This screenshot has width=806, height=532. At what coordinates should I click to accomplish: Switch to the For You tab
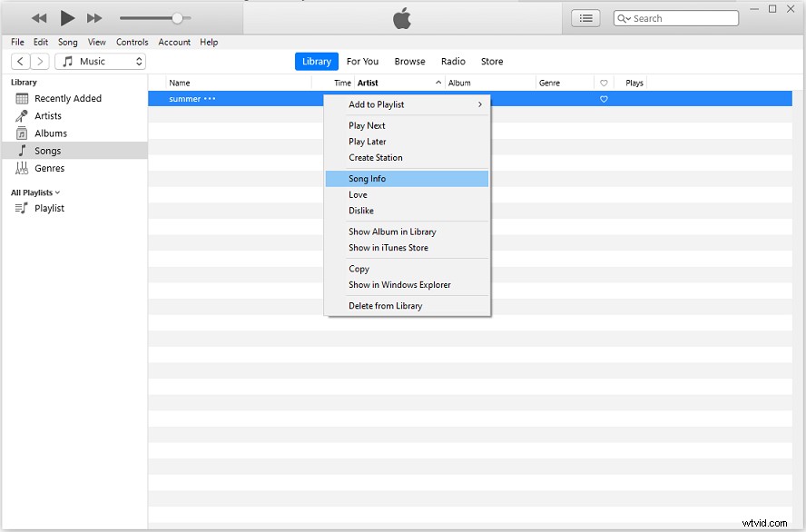362,61
